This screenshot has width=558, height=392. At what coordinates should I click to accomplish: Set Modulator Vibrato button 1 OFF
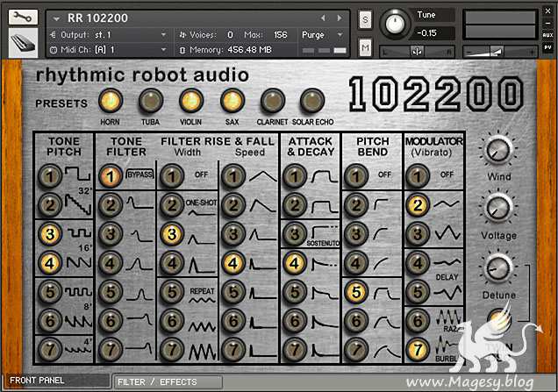pyautogui.click(x=418, y=176)
